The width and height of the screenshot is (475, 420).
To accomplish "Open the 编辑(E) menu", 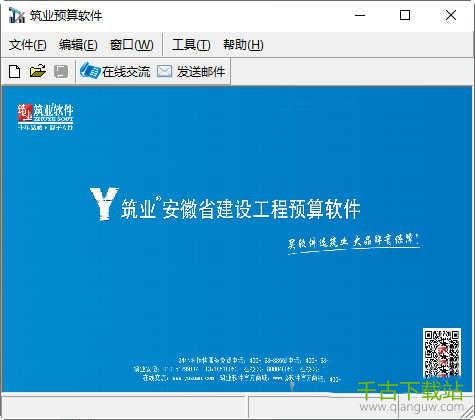I will 78,45.
